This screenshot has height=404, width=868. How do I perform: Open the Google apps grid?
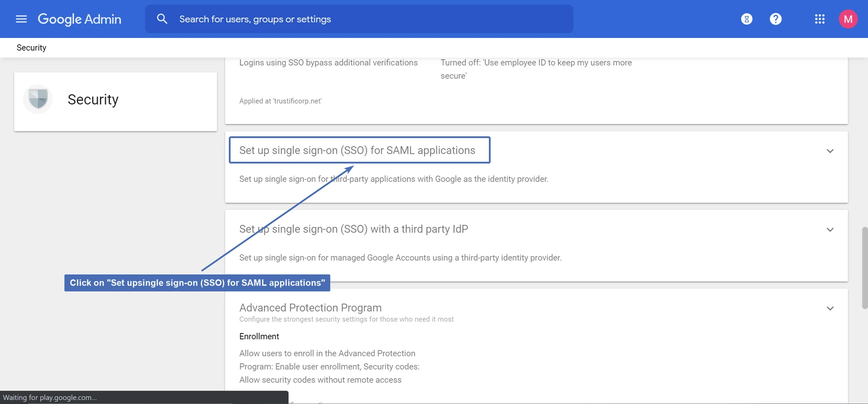(820, 19)
